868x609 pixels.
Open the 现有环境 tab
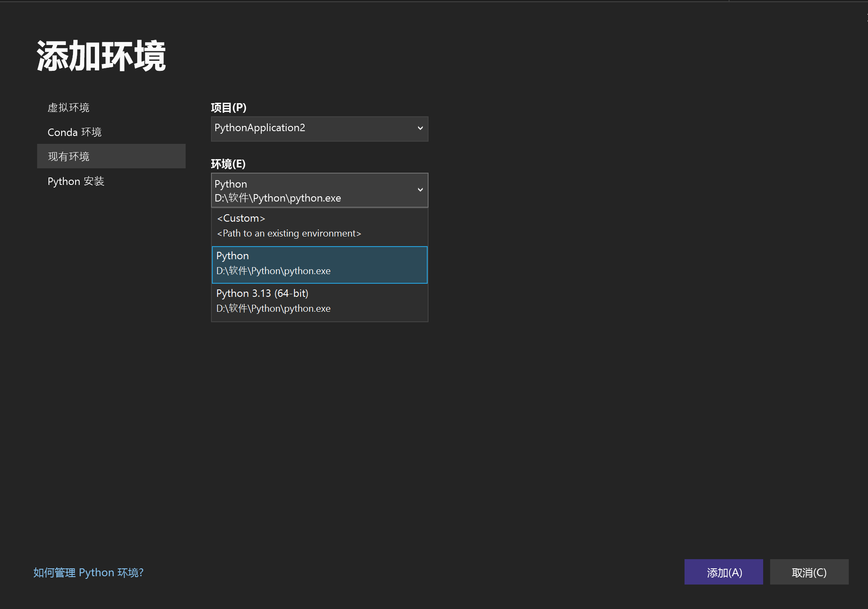click(x=69, y=157)
